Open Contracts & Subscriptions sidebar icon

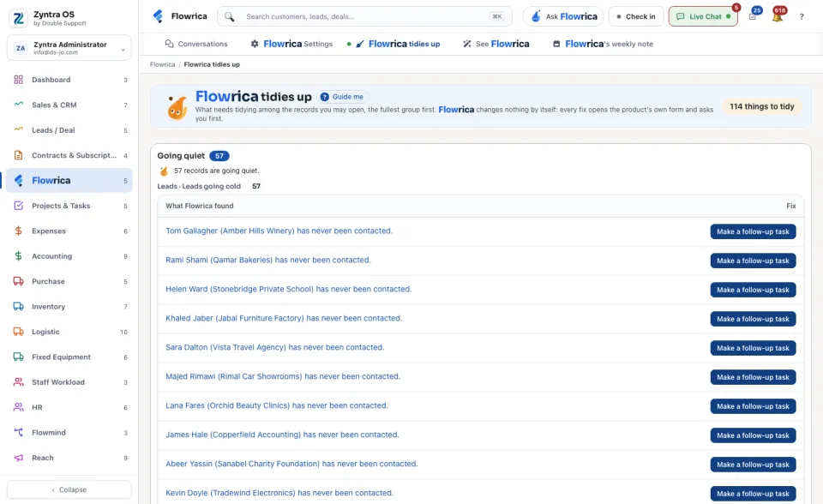tap(18, 155)
